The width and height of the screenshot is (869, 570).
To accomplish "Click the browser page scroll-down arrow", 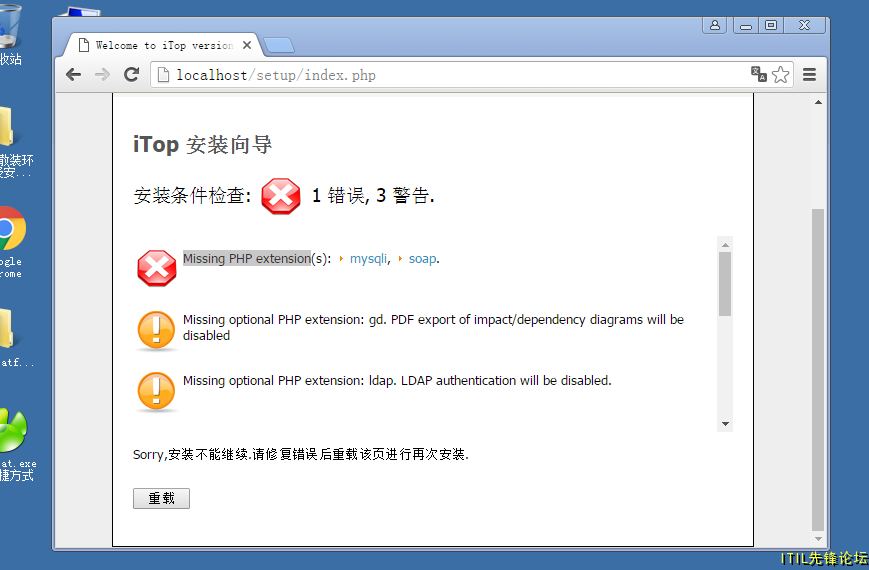I will (x=818, y=539).
